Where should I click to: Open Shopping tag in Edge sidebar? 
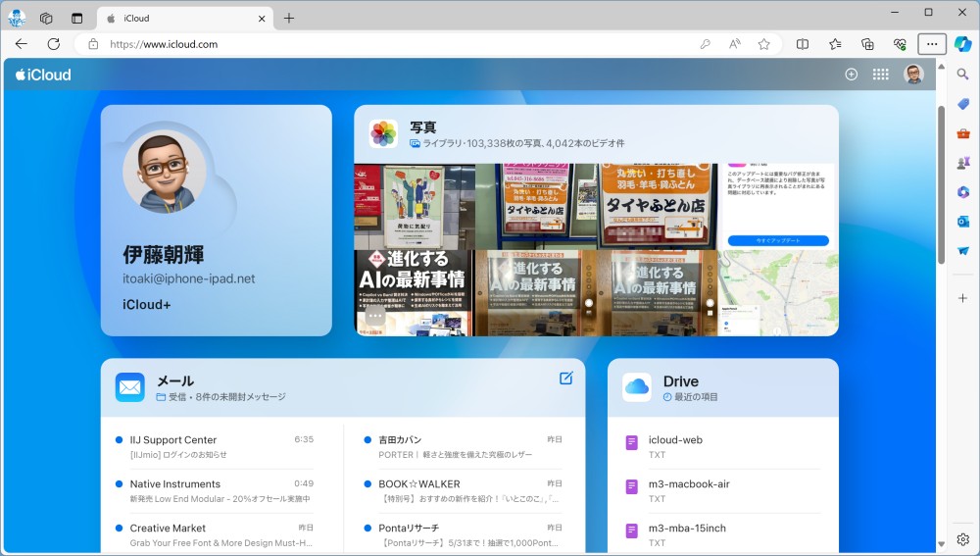[x=963, y=104]
